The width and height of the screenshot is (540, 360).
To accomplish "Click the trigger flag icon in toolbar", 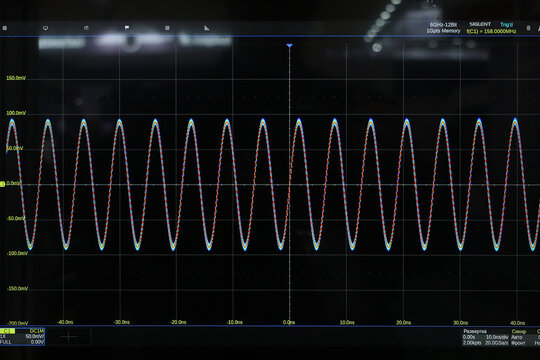I will coord(127,28).
